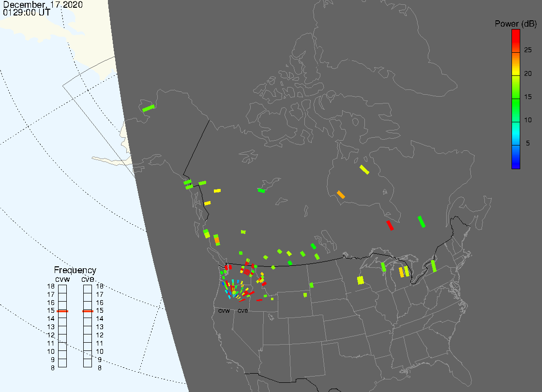Click the red echo marker south of James Bay
Viewport: 542px width, 392px height.
[390, 225]
